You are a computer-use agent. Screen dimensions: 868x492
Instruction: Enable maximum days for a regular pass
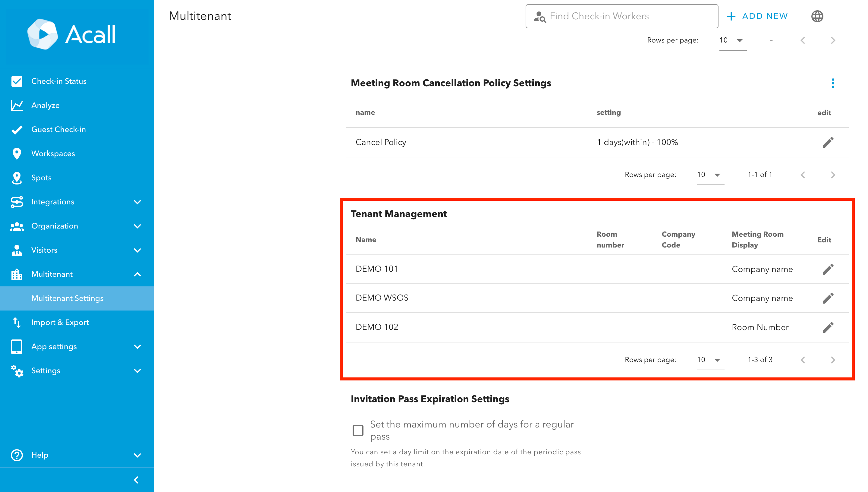pyautogui.click(x=358, y=430)
